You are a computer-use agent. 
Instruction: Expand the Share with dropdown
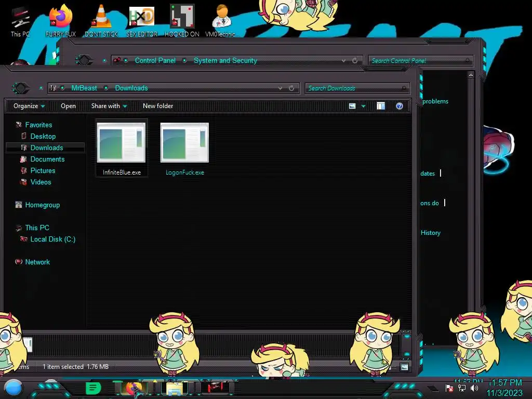click(109, 106)
